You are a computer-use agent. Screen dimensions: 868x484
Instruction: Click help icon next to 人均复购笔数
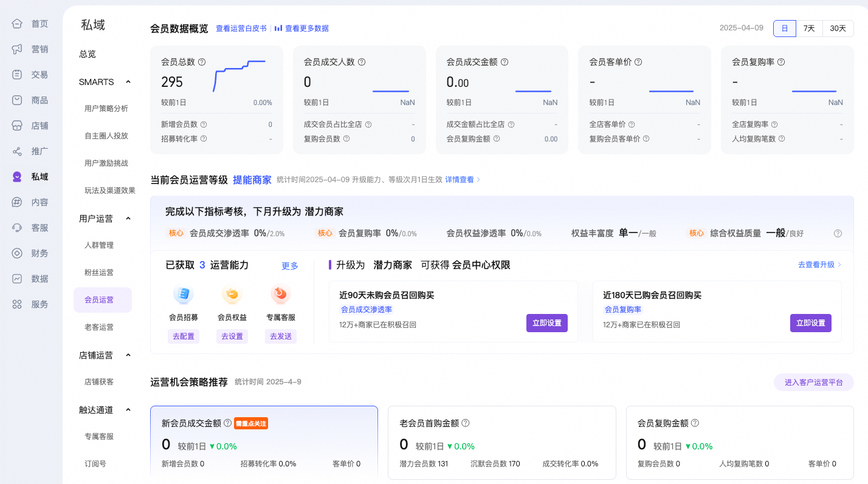(x=781, y=138)
